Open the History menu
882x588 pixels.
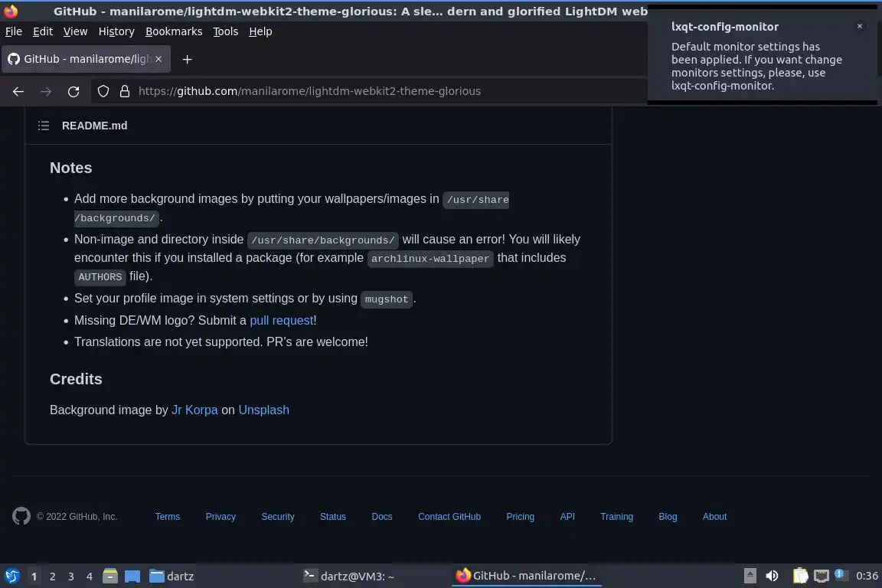[116, 31]
